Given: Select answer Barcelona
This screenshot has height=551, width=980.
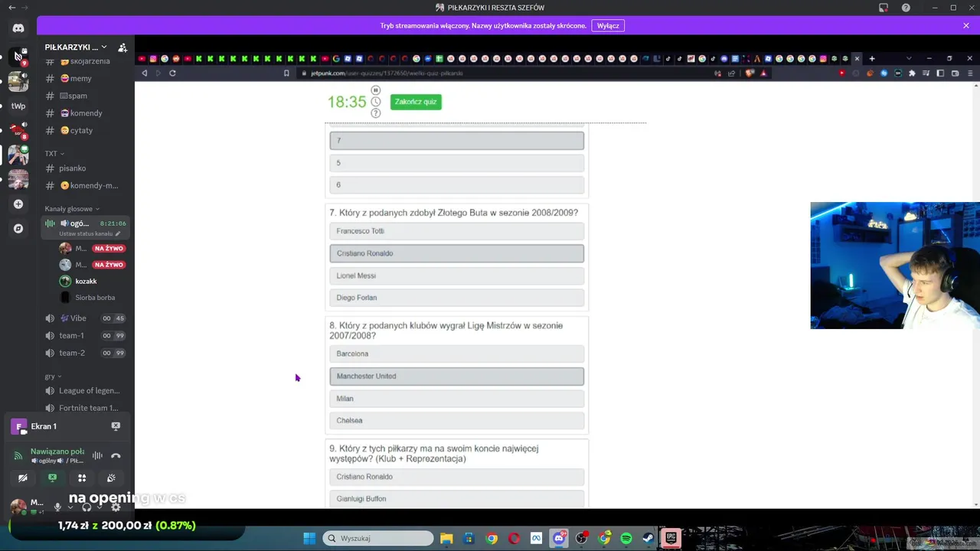Looking at the screenshot, I should click(x=457, y=354).
